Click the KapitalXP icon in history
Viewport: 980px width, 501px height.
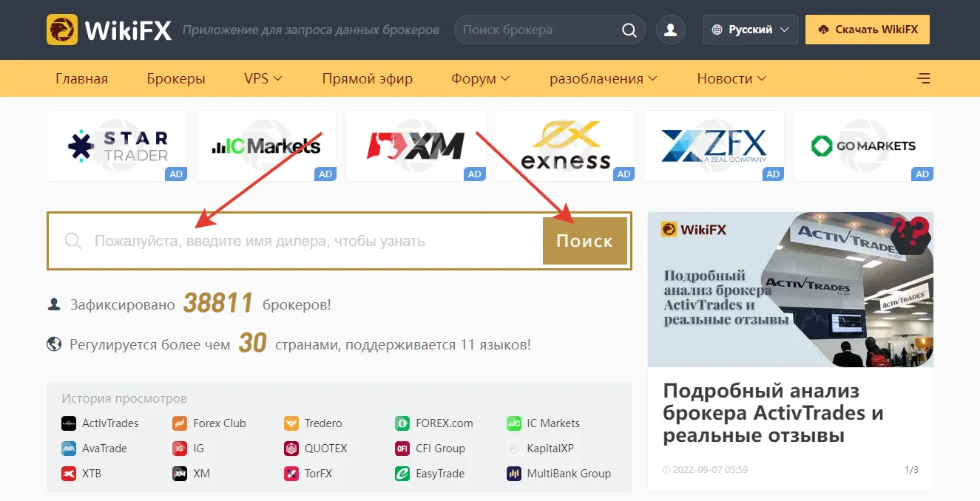(514, 449)
